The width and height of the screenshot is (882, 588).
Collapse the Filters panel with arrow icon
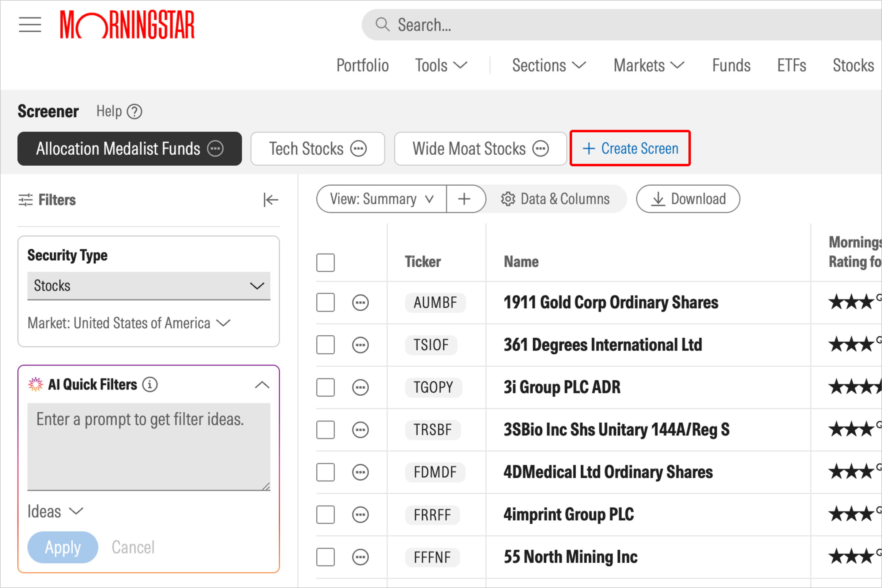pos(270,200)
